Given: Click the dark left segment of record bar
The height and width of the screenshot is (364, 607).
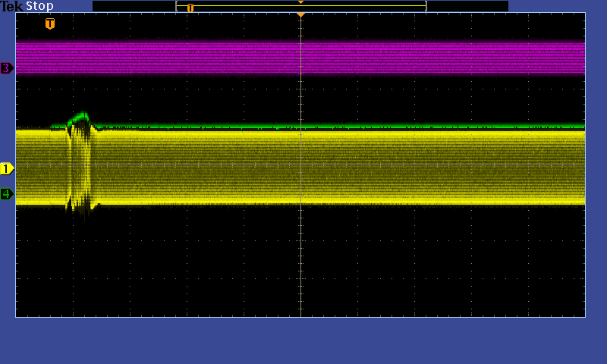Looking at the screenshot, I should point(134,6).
